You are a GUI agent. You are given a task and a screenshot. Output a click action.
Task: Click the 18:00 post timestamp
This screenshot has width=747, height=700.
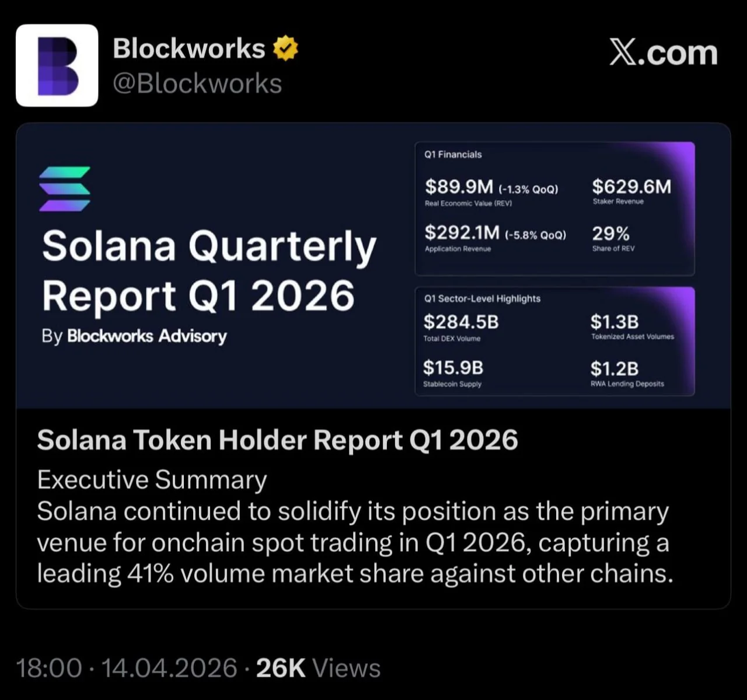[x=49, y=668]
